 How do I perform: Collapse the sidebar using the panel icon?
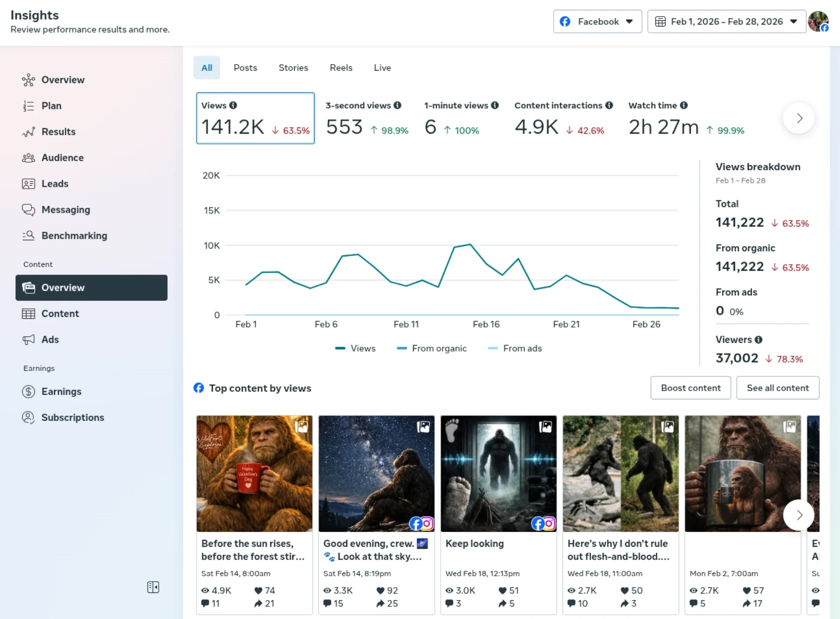point(153,587)
